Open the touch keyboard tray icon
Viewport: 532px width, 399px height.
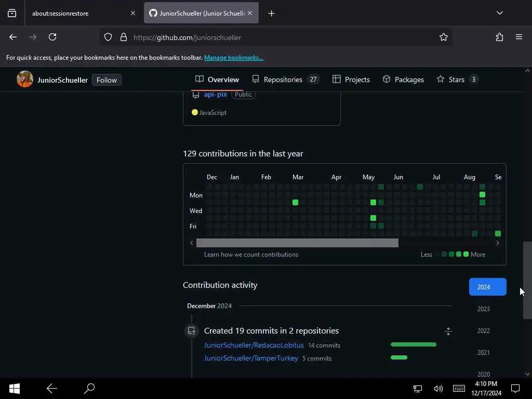click(x=459, y=389)
